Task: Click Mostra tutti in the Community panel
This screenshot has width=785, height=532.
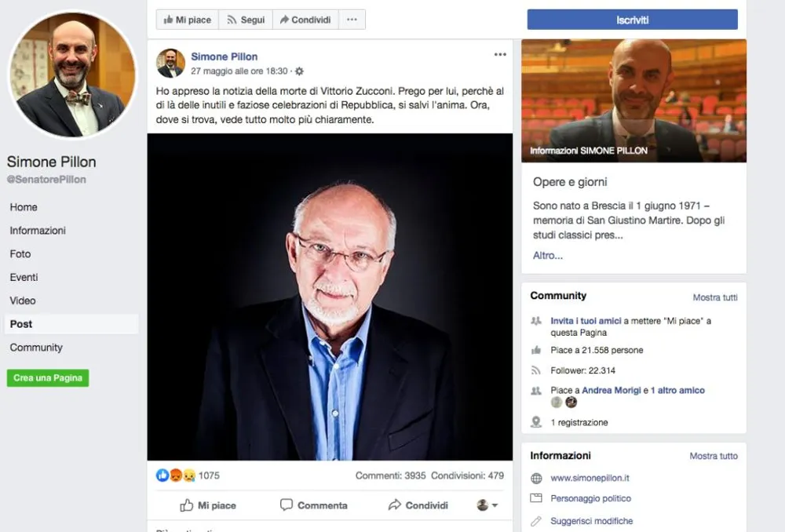Action: [714, 297]
